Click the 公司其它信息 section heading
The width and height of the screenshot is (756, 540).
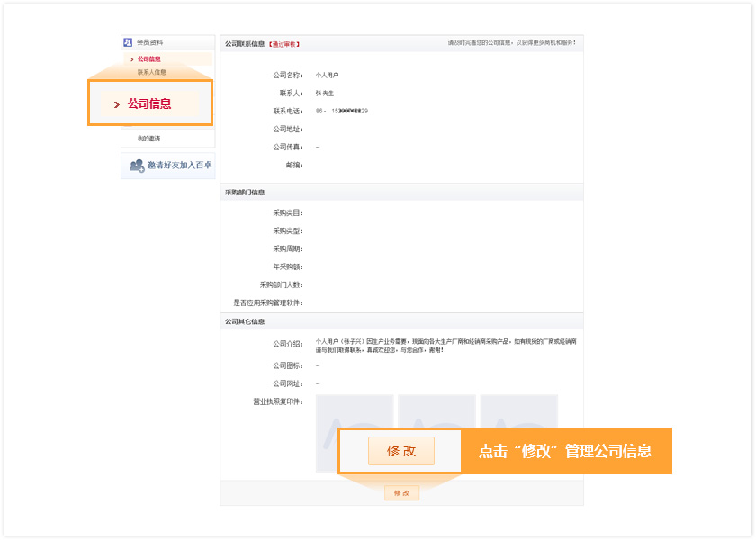(x=245, y=321)
